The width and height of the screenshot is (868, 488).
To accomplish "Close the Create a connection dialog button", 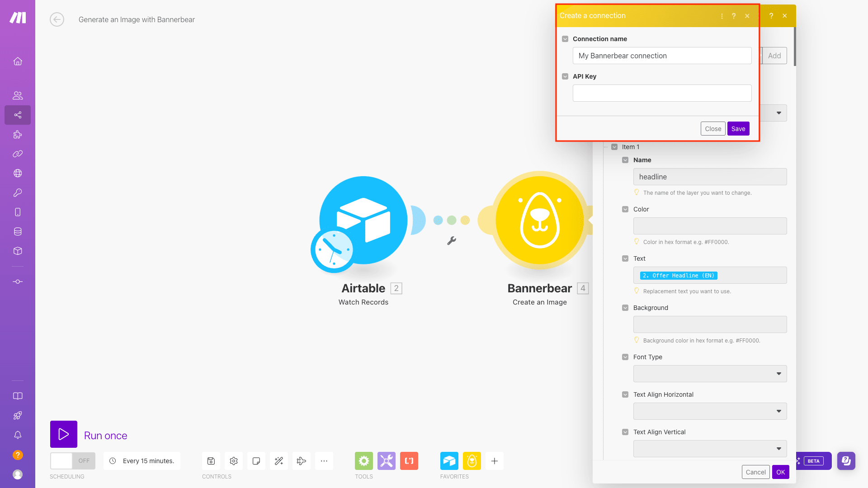I will point(713,129).
